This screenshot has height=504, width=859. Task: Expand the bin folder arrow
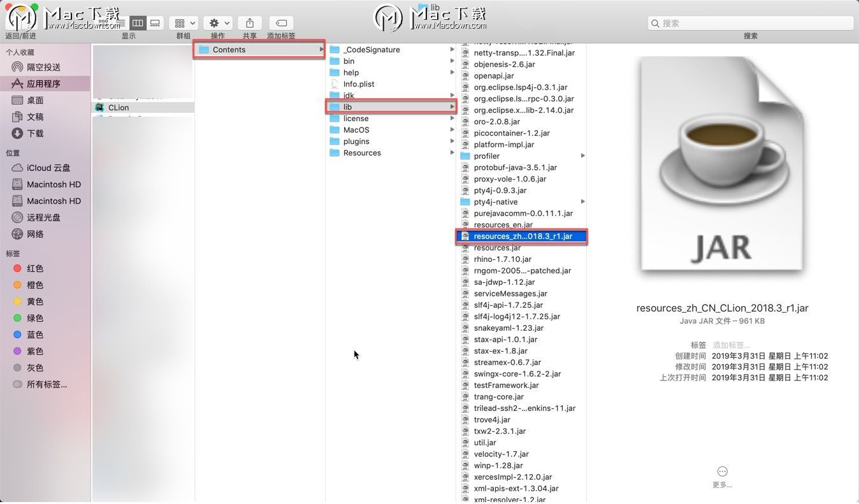(452, 61)
